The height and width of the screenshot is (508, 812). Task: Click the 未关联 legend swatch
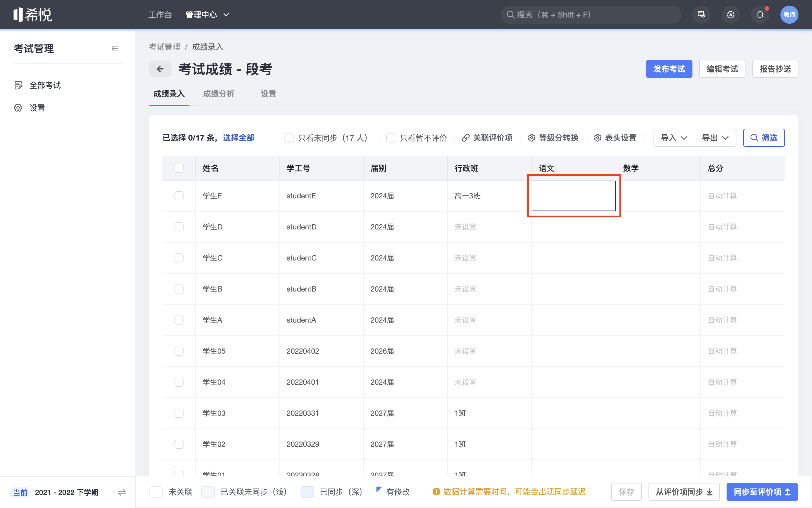click(156, 492)
